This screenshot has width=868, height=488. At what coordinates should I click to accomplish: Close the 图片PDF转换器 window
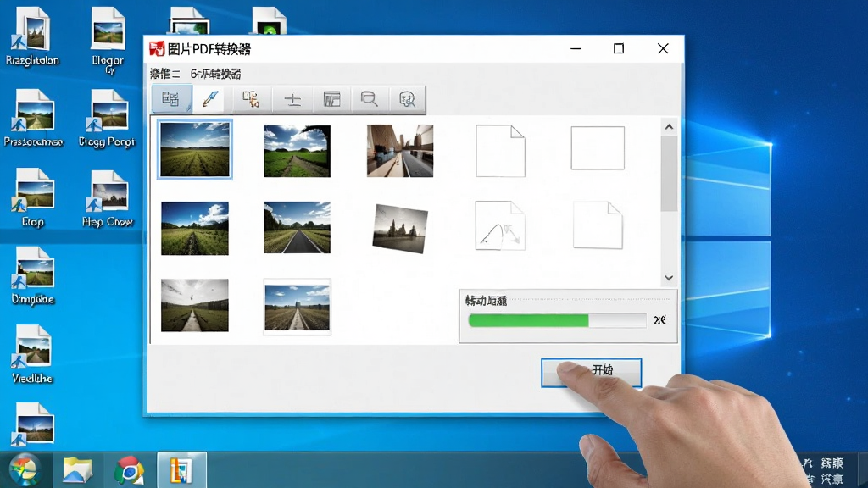(663, 48)
